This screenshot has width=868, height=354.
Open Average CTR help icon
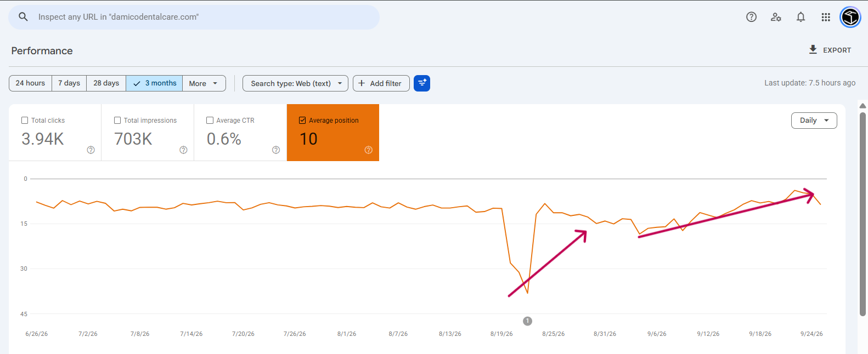(276, 150)
